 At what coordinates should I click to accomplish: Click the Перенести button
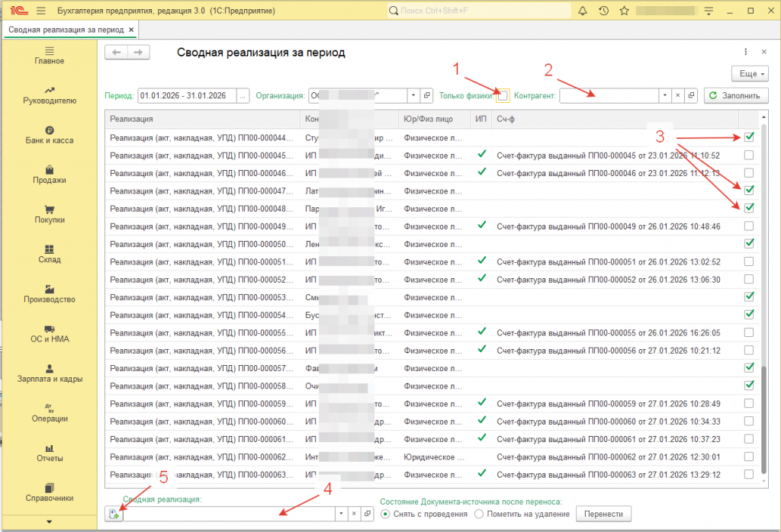[603, 514]
